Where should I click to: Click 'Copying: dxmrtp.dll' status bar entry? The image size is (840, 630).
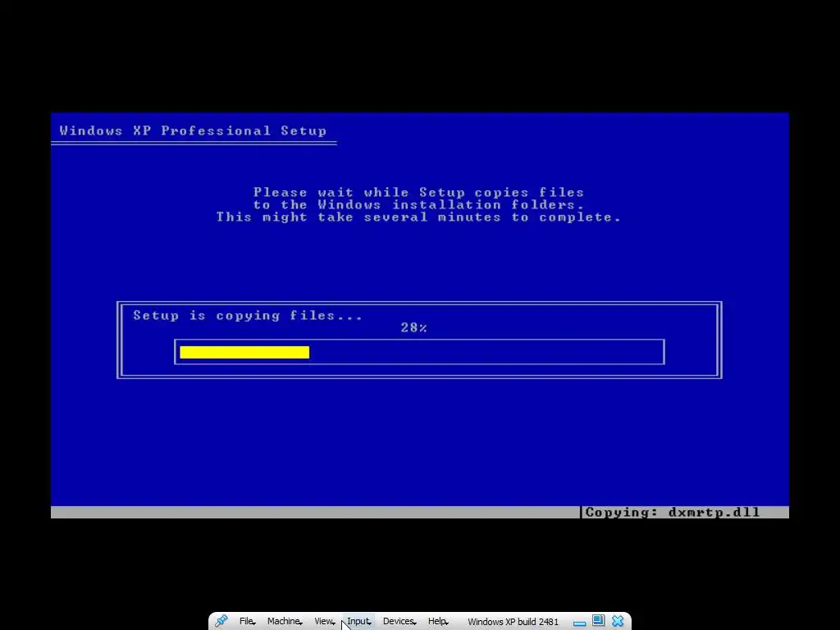[673, 512]
